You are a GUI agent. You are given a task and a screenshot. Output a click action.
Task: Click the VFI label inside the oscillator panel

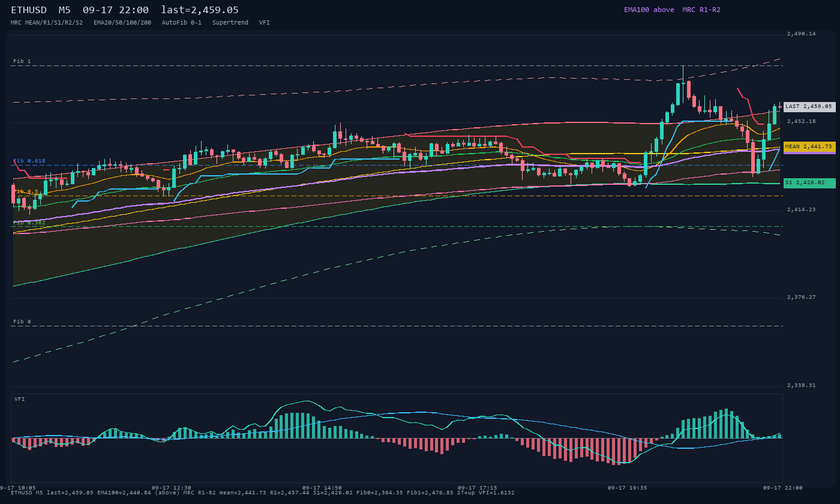pos(20,399)
